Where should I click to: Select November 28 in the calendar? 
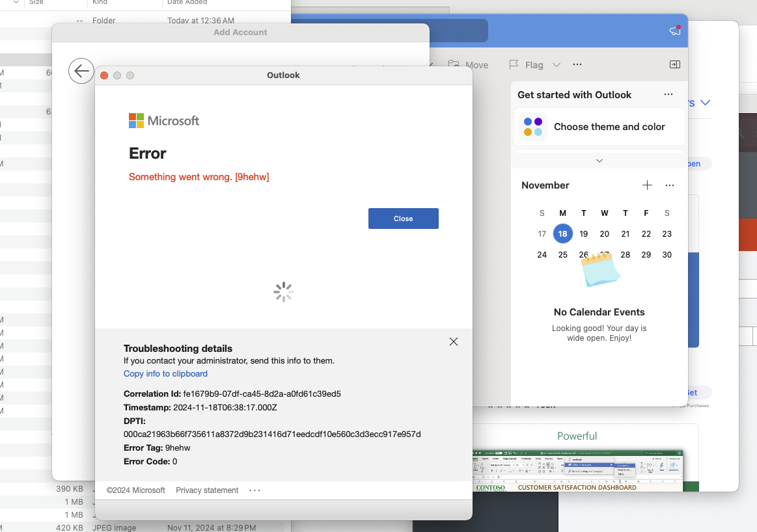click(x=626, y=255)
